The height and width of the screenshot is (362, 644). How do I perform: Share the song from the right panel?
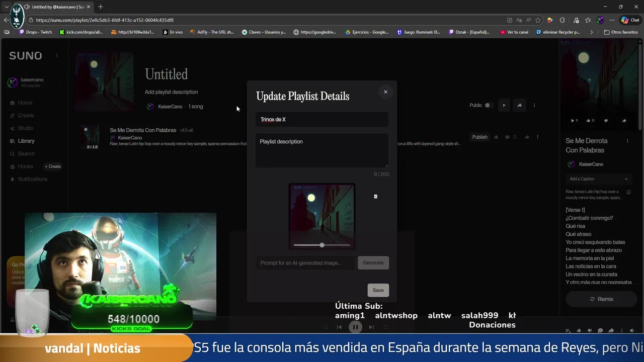[624, 121]
